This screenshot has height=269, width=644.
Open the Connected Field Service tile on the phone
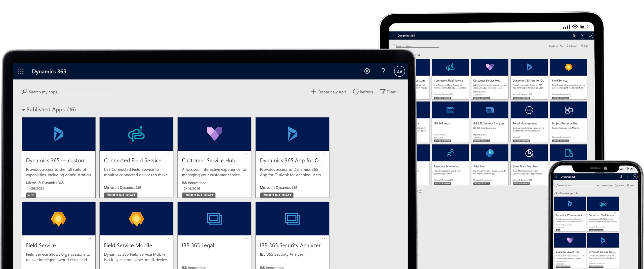tap(603, 214)
